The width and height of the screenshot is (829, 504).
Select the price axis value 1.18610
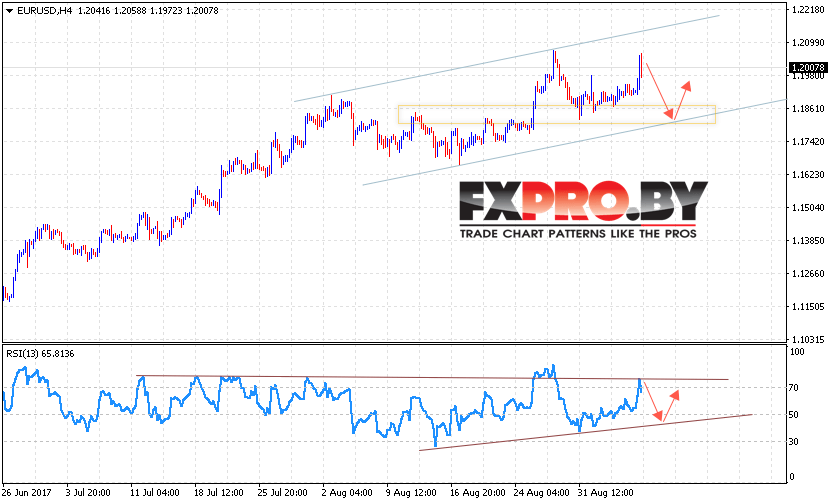808,108
